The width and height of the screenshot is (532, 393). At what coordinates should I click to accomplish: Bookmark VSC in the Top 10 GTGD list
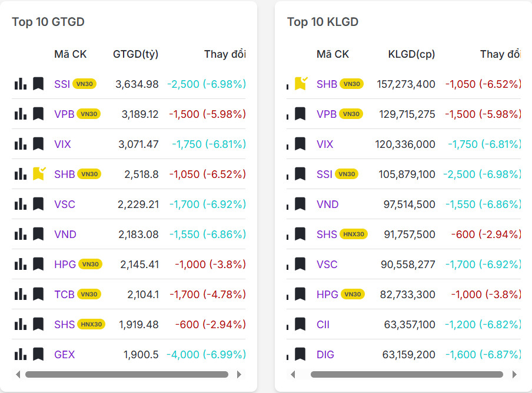38,204
